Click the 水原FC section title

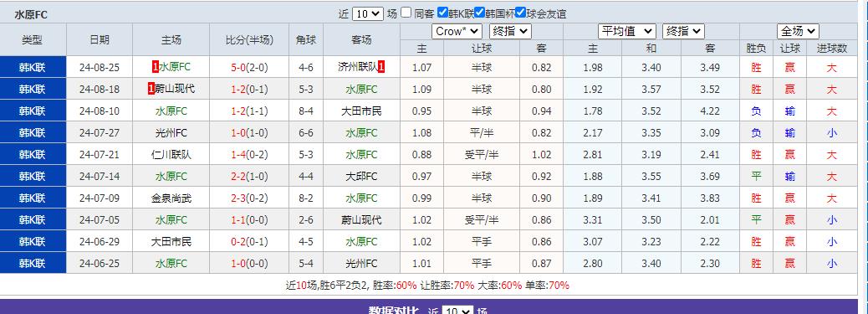click(31, 15)
